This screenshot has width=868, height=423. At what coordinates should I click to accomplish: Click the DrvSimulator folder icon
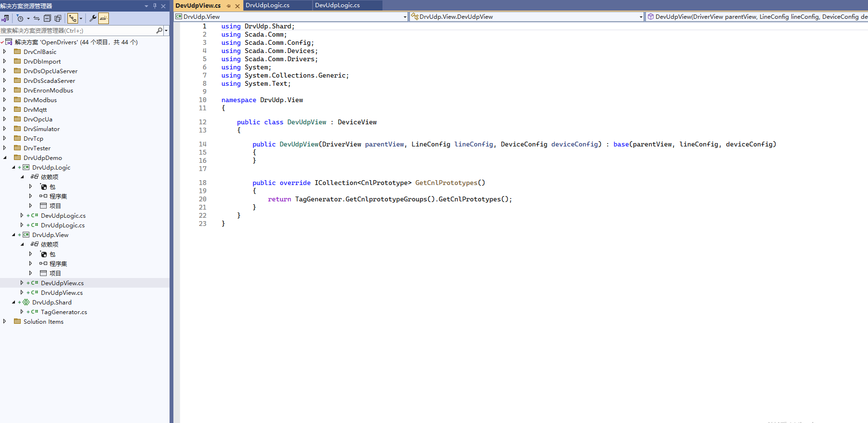[17, 129]
